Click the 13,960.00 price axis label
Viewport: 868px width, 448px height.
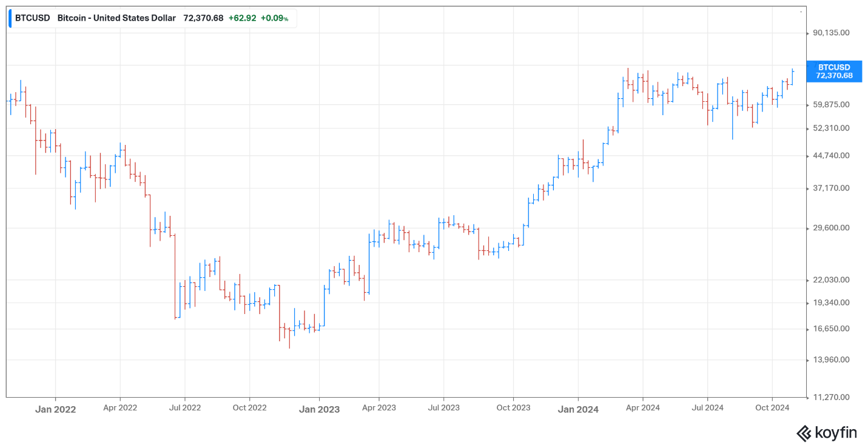(x=832, y=360)
